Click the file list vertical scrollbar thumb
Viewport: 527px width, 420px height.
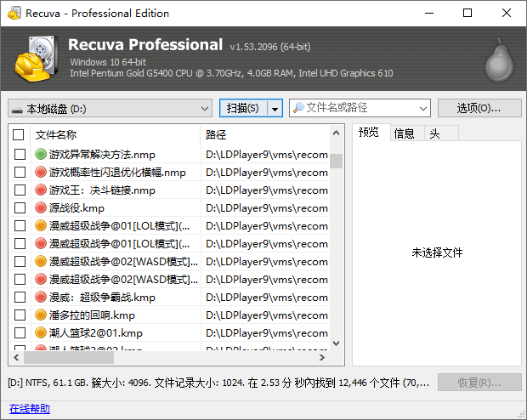click(x=336, y=161)
